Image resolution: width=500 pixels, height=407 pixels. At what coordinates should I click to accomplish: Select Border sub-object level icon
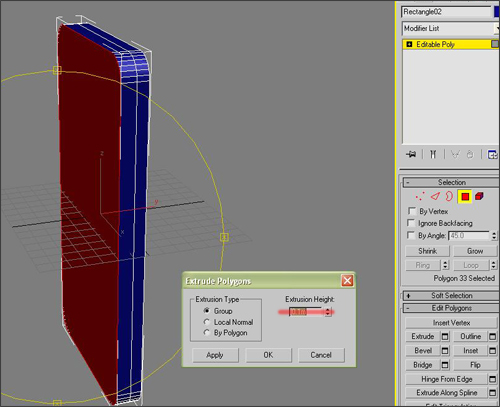pyautogui.click(x=449, y=196)
